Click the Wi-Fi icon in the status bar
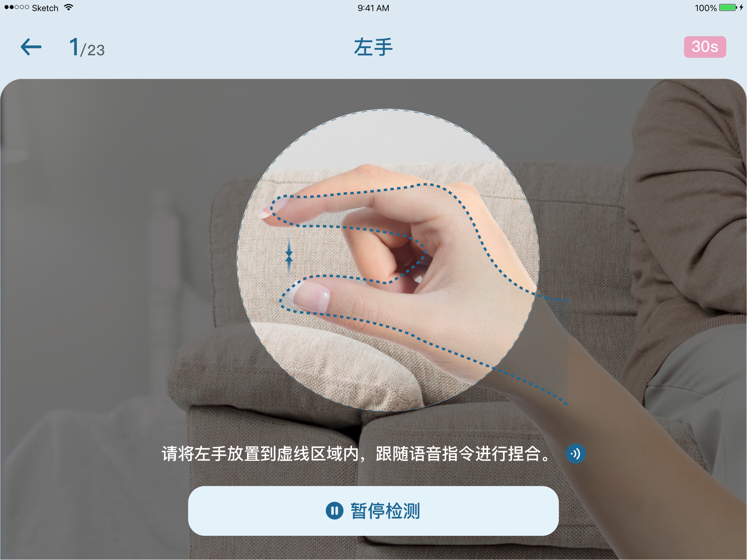Viewport: 747px width, 560px height. click(x=69, y=7)
